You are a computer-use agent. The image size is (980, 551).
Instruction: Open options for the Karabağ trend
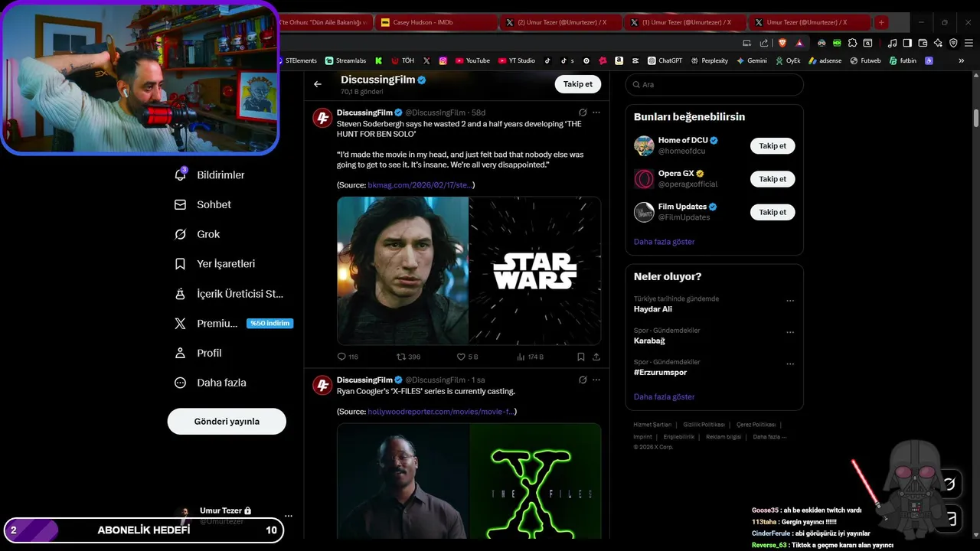pyautogui.click(x=790, y=332)
